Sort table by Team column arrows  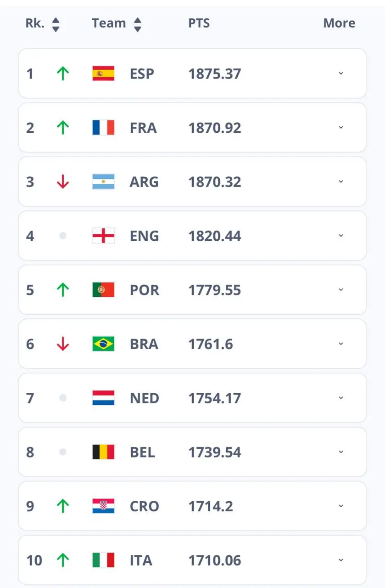(138, 24)
